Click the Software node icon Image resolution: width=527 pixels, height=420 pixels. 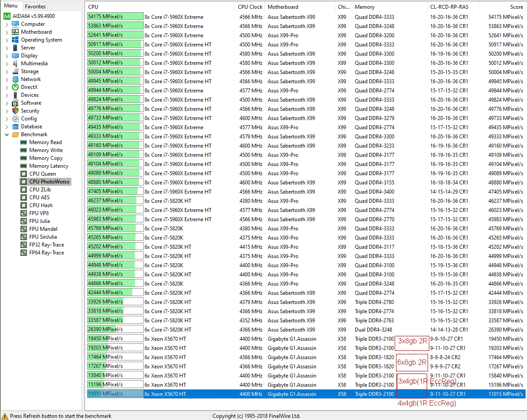tap(15, 103)
